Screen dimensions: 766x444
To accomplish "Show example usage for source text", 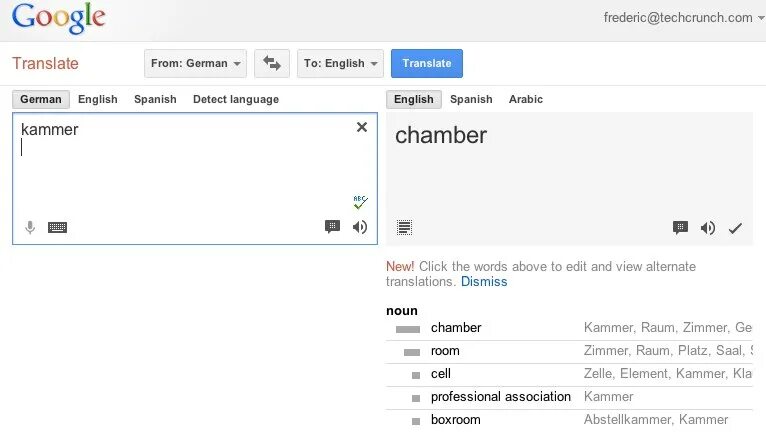I will point(332,227).
